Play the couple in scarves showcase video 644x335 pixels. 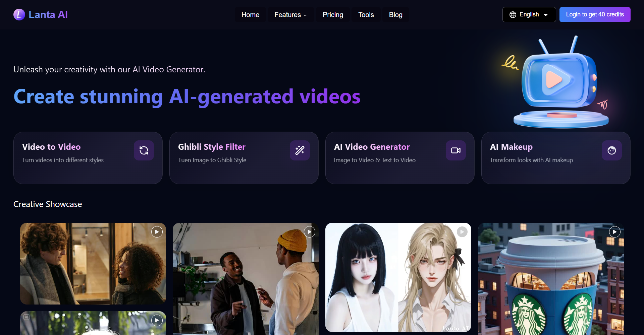pyautogui.click(x=157, y=232)
